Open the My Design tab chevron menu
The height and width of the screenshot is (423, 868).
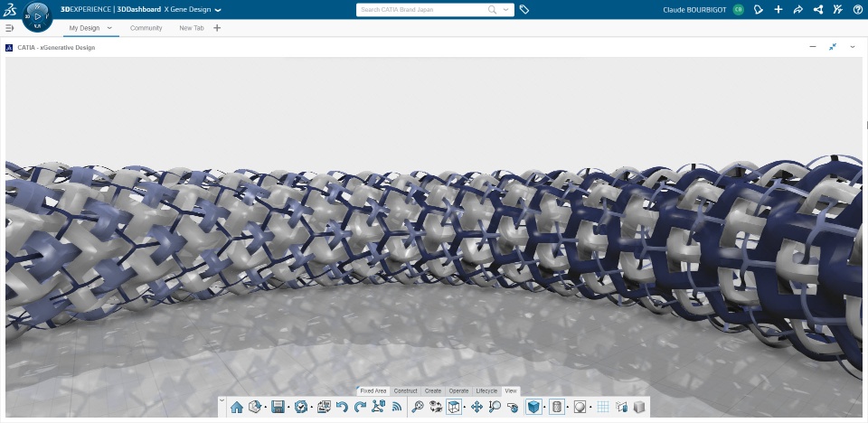(x=109, y=28)
